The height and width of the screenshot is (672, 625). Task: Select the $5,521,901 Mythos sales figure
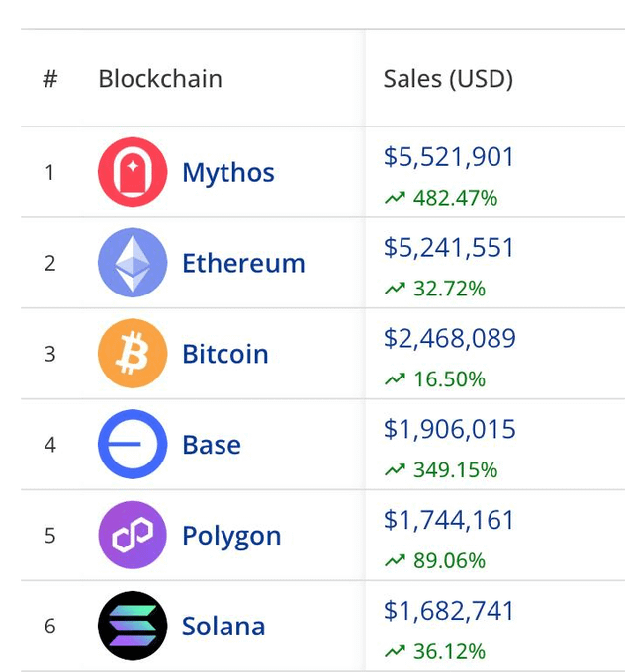(x=449, y=157)
